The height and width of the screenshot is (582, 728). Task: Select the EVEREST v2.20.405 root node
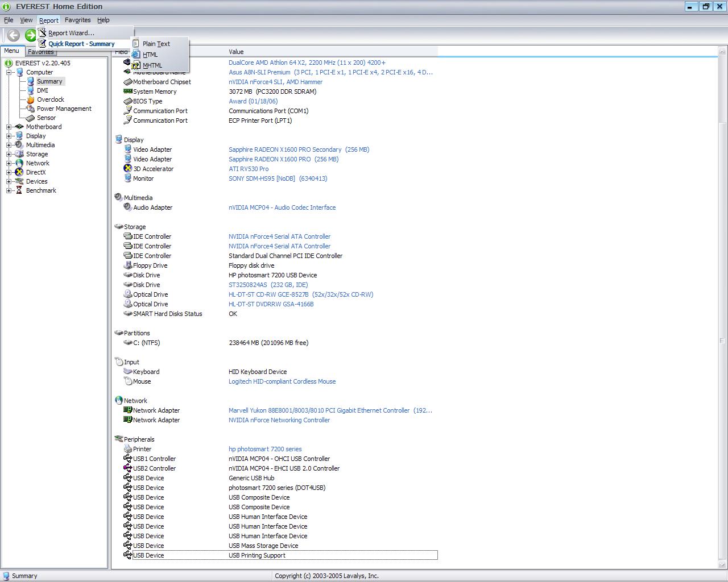43,63
